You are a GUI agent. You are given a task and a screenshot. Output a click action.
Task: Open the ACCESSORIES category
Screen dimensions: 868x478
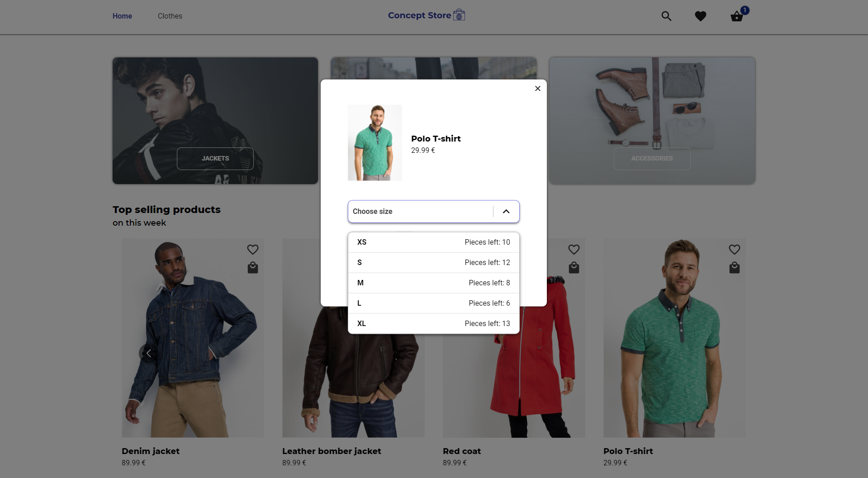click(x=652, y=158)
